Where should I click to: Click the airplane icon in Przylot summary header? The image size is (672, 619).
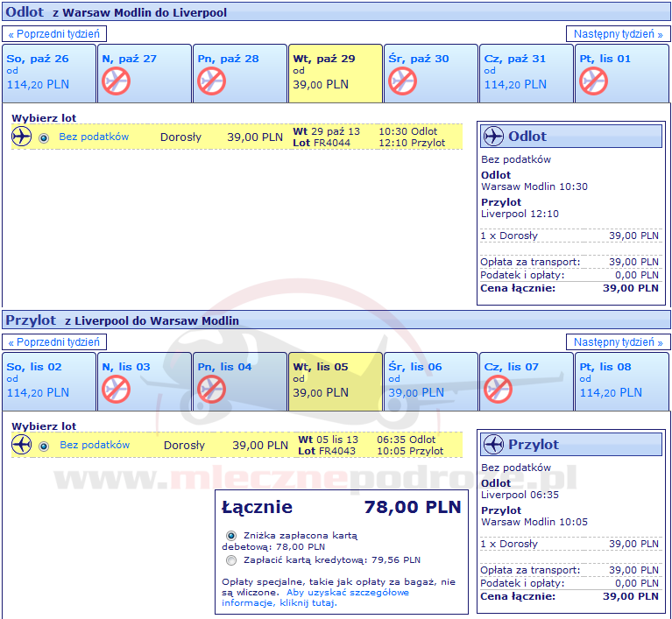click(493, 444)
